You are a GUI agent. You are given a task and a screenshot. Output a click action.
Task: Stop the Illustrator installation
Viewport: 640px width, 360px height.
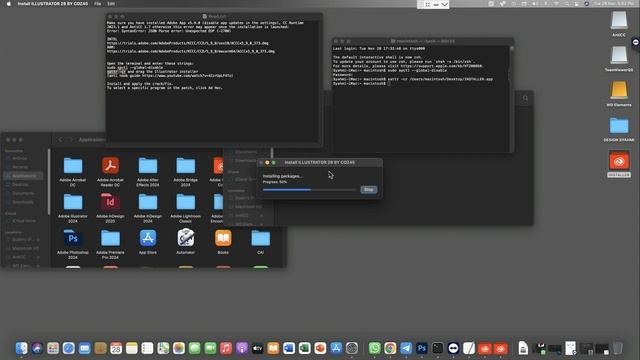click(x=369, y=190)
